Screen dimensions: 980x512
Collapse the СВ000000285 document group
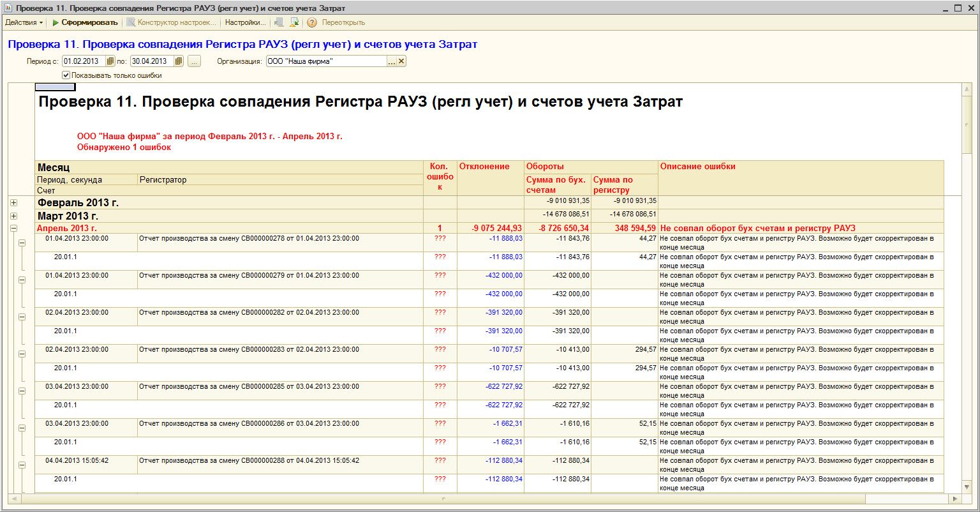click(22, 391)
